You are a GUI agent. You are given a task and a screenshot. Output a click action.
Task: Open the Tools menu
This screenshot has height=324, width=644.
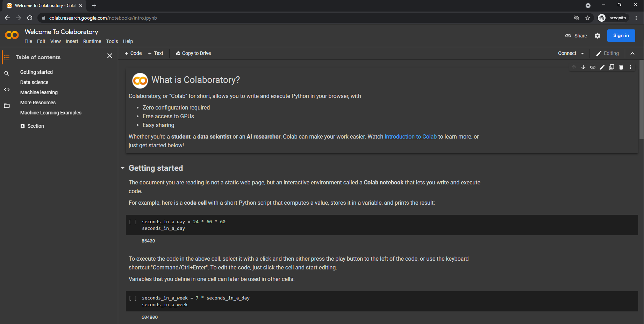112,41
